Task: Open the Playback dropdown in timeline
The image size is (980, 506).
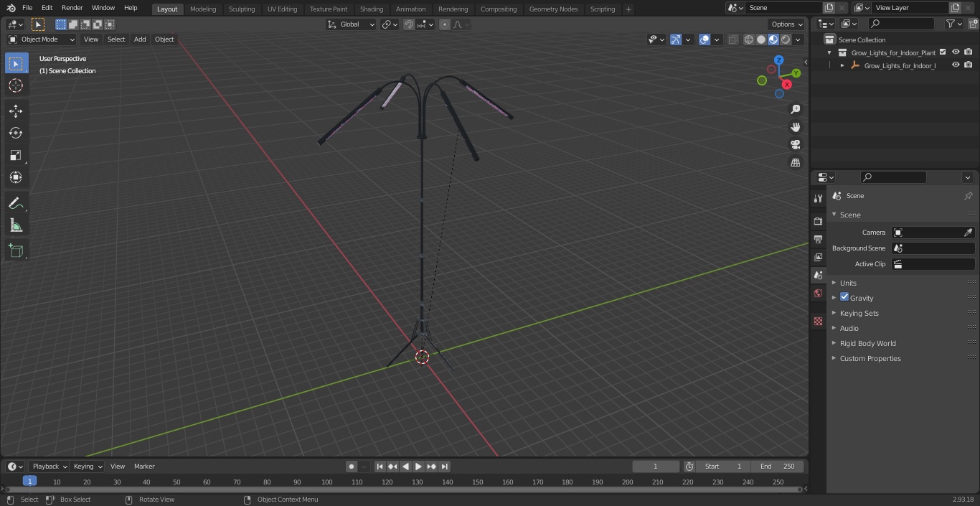Action: (x=50, y=467)
